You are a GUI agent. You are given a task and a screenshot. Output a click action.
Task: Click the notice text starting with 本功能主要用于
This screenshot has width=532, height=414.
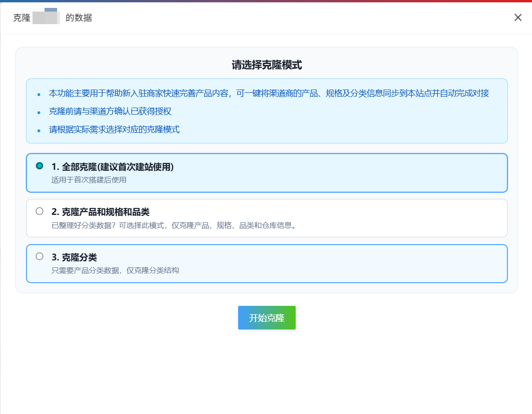pos(269,93)
